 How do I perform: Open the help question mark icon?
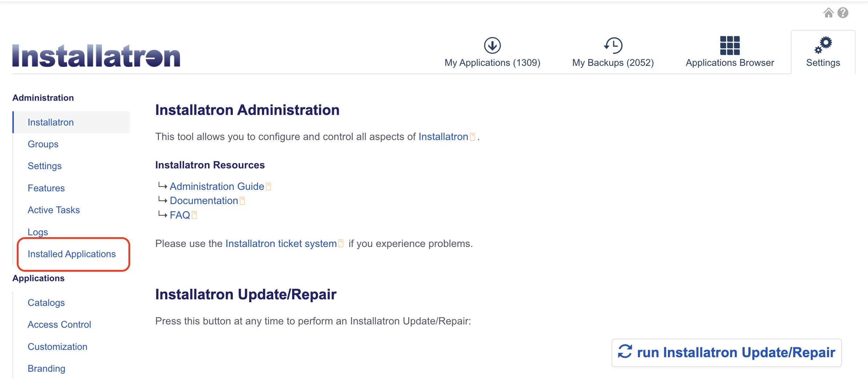(x=843, y=13)
